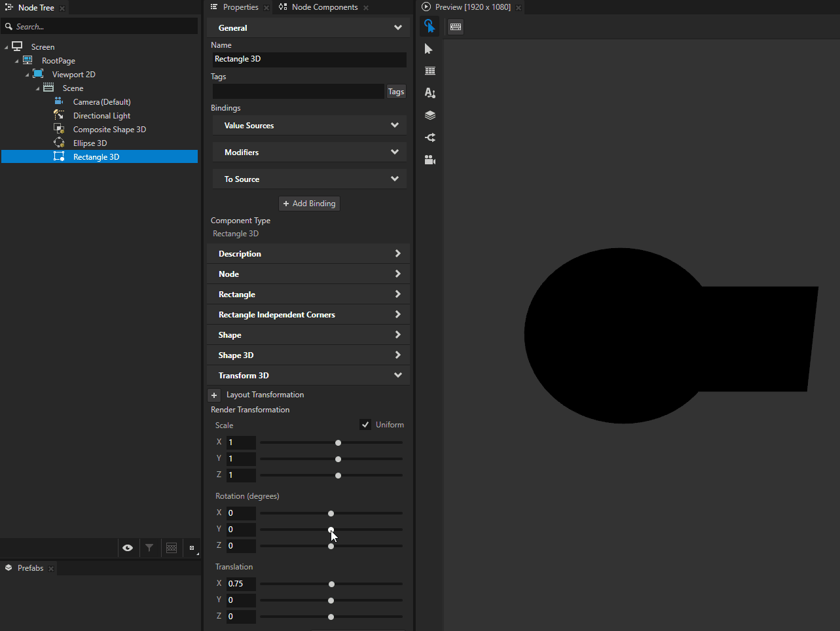Viewport: 840px width, 631px height.
Task: Click the Add Binding button
Action: pyautogui.click(x=308, y=203)
